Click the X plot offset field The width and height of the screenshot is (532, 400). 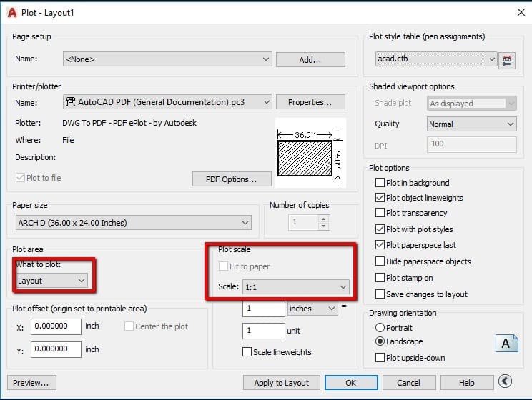(56, 326)
